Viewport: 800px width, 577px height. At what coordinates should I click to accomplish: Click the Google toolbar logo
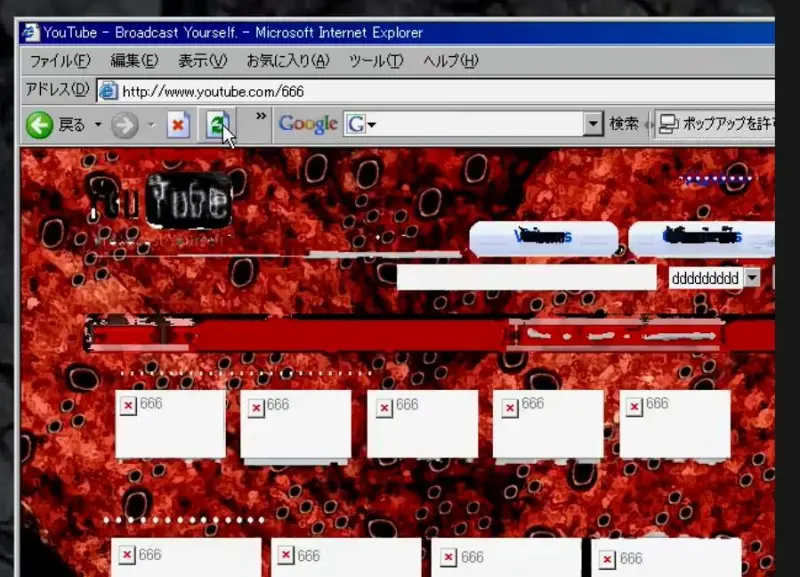click(x=308, y=124)
